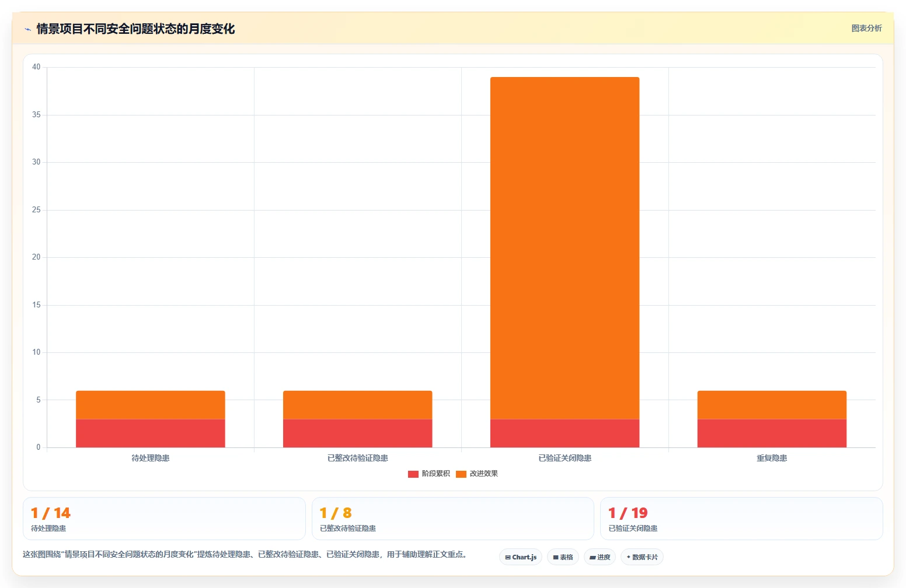Click the 数据卡片 tag chip

click(642, 557)
